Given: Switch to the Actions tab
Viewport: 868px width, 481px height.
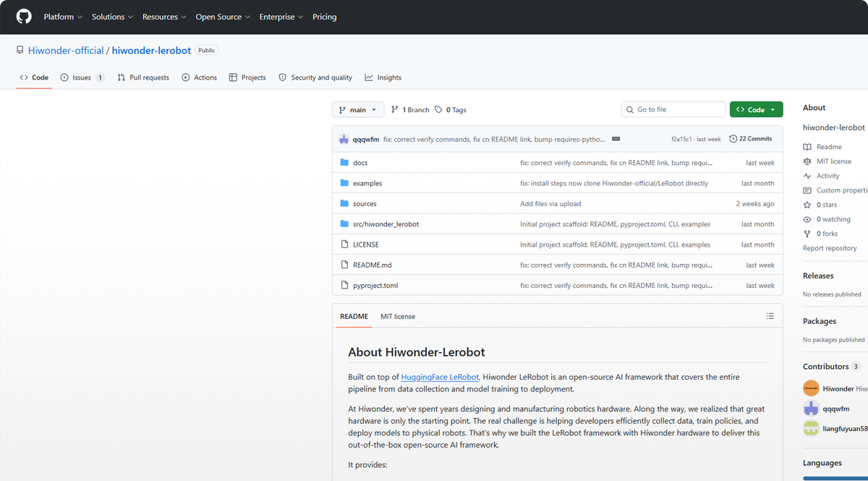Looking at the screenshot, I should pyautogui.click(x=200, y=77).
